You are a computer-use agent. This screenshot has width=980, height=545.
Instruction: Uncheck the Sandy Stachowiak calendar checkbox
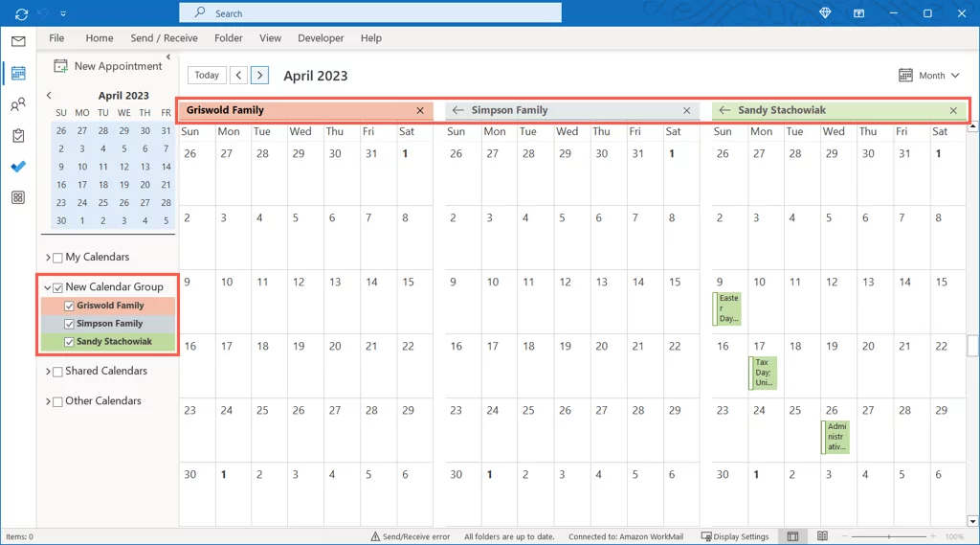69,342
